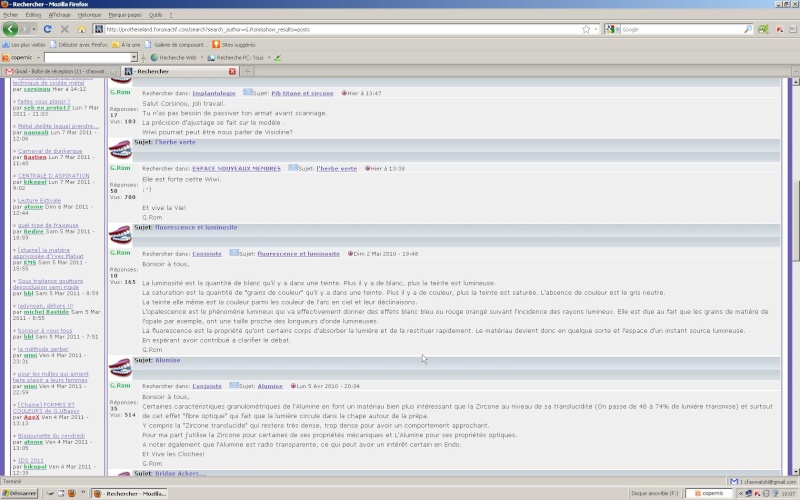Screen dimensions: 800x500
Task: Click the page vertical scrollbar thumb
Action: click(795, 222)
